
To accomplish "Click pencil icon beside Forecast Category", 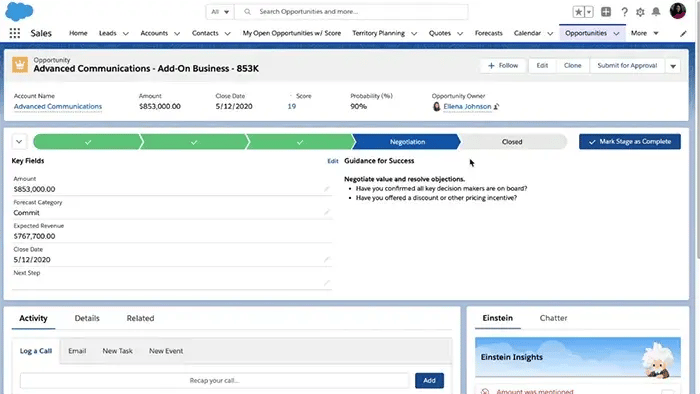I will [327, 212].
